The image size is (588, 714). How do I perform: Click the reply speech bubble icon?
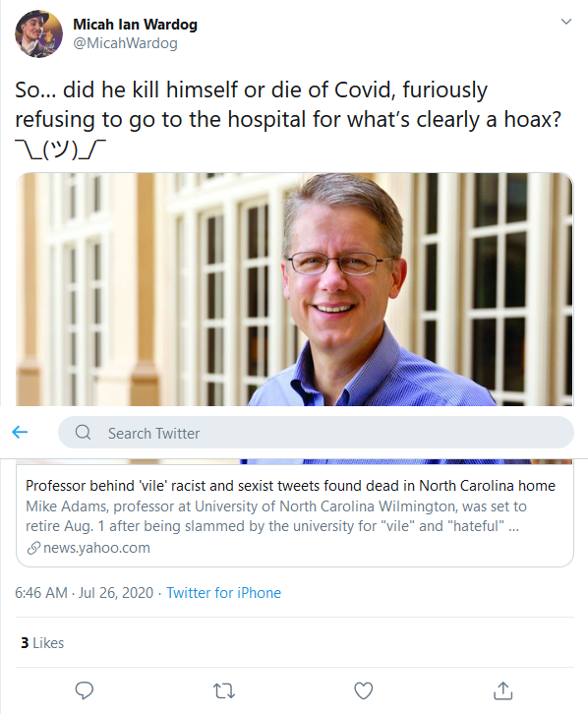(85, 690)
